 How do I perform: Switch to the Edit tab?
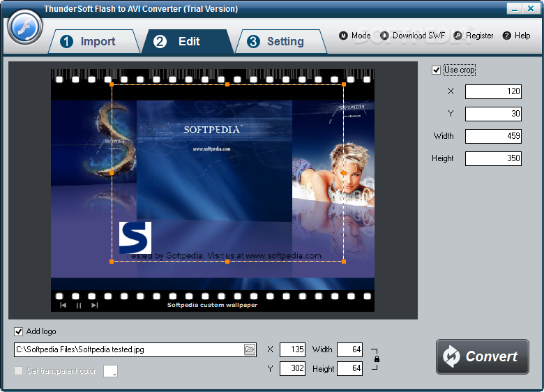tap(188, 41)
